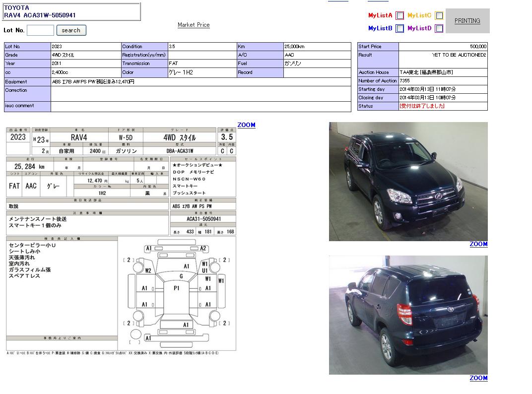Image resolution: width=532 pixels, height=394 pixels.
Task: Click the Equipment row value text
Action: (x=93, y=82)
